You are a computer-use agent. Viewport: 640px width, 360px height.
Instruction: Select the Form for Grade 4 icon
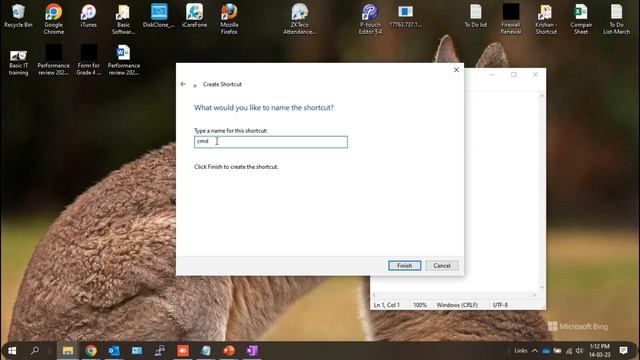(89, 60)
